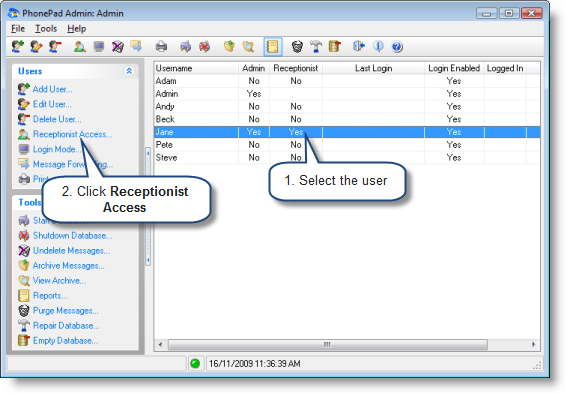The image size is (566, 394).
Task: Click the window resize grip in status bar
Action: pos(537,365)
